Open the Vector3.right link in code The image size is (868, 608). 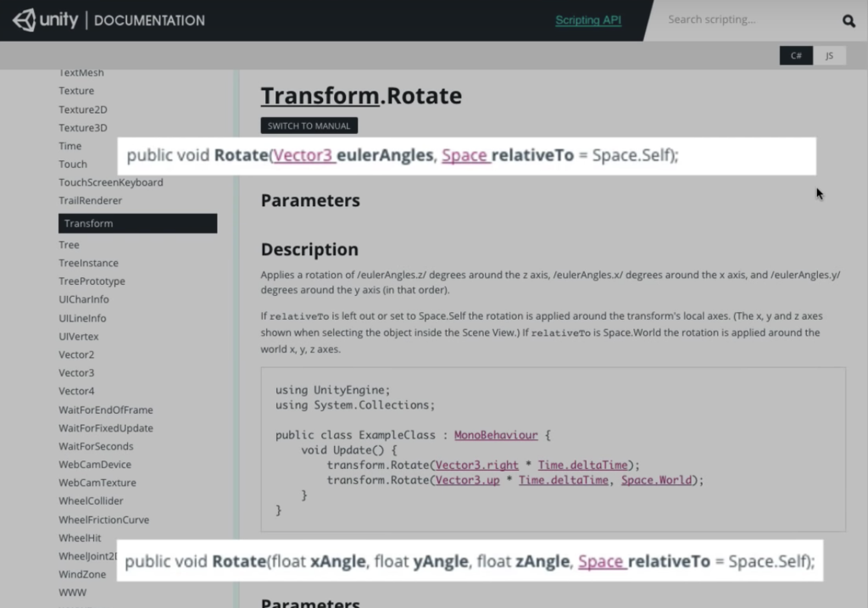point(476,466)
